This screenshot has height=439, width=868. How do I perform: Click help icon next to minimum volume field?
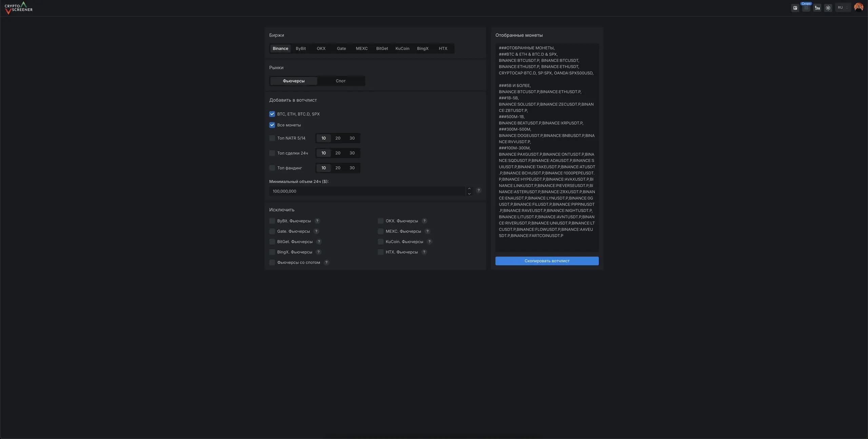click(x=478, y=190)
